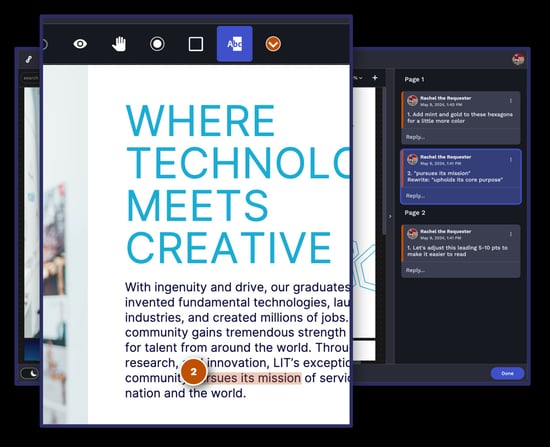Click the 'WHERE' headline word in the document
The width and height of the screenshot is (550, 447).
click(x=201, y=120)
